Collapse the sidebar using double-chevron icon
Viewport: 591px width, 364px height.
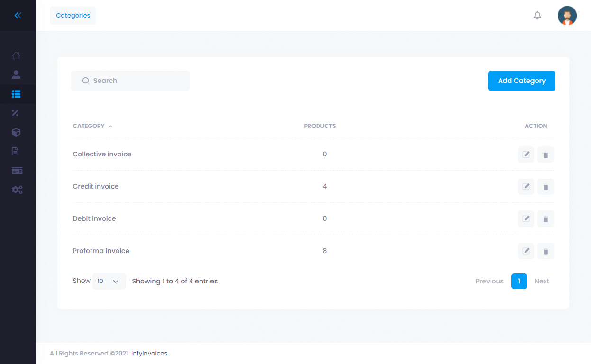[18, 16]
